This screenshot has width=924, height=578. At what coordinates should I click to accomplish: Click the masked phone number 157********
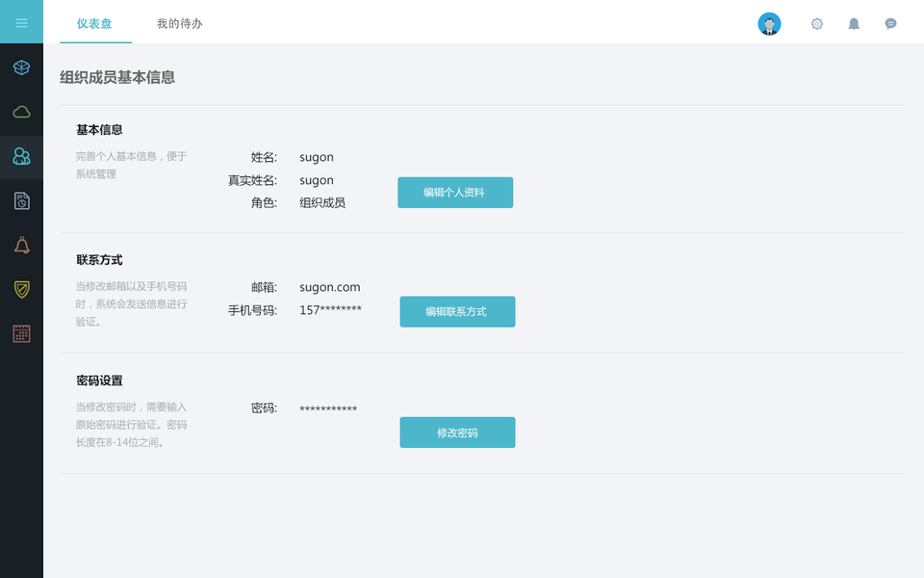point(330,310)
